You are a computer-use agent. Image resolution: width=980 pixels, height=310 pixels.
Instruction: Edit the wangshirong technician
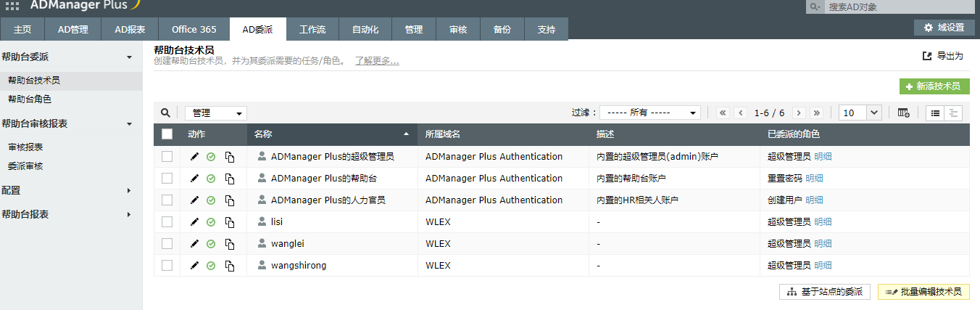click(194, 265)
